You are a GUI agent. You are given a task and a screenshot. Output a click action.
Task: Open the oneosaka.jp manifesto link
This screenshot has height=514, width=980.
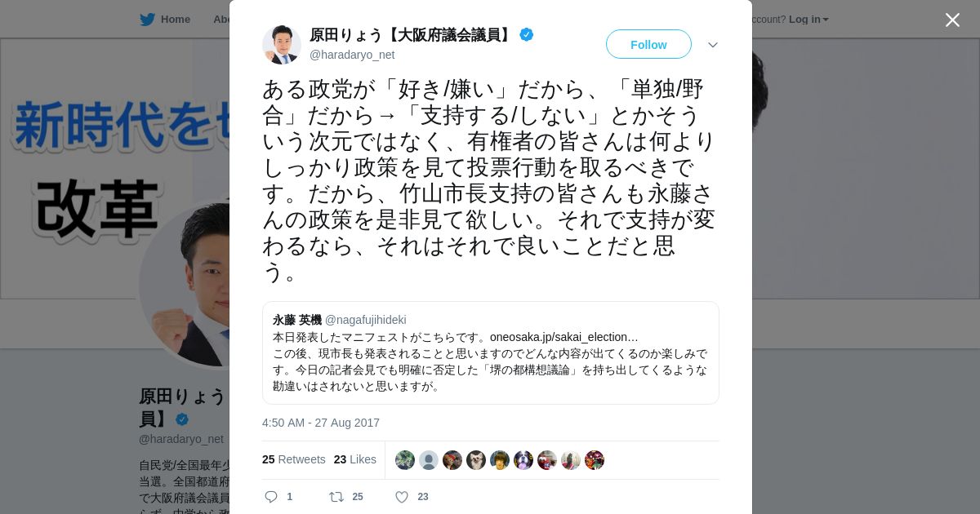point(564,337)
